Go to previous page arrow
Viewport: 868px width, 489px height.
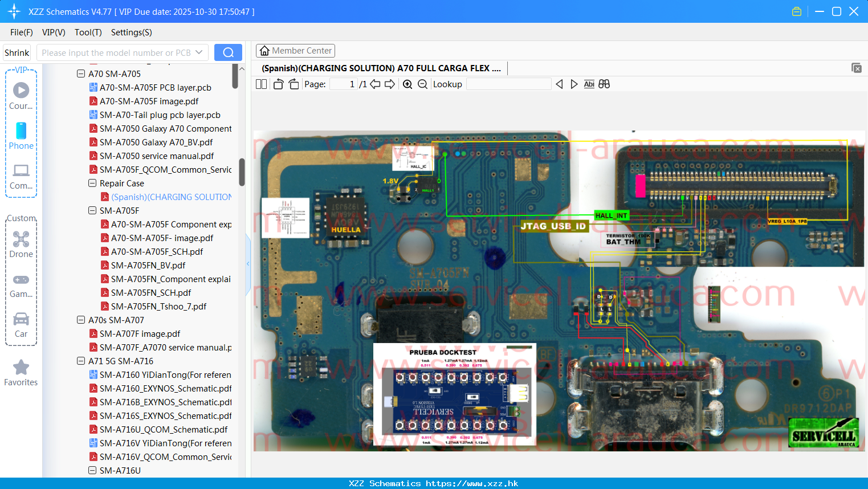click(x=375, y=84)
